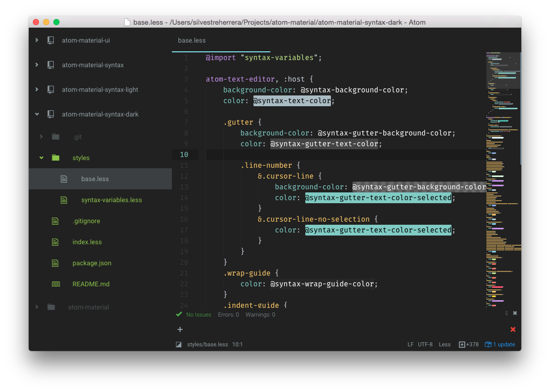Click the book icon next to README.md

(56, 284)
